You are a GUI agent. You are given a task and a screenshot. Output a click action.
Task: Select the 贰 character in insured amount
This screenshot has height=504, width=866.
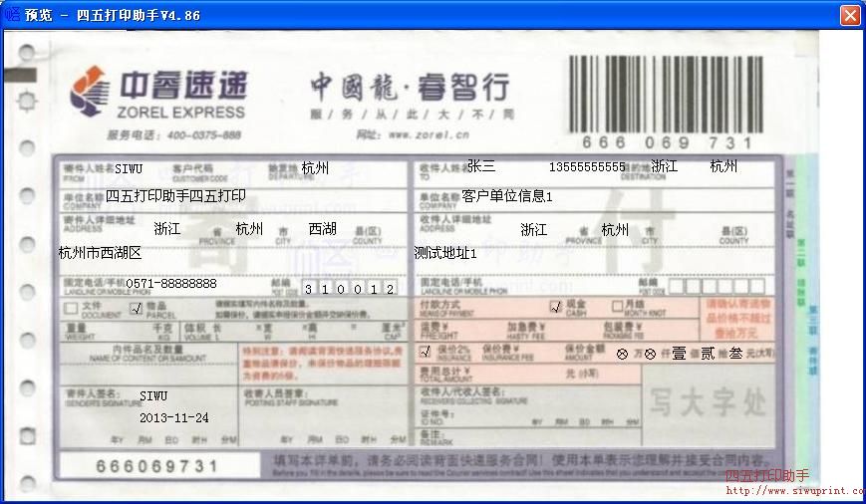pyautogui.click(x=708, y=354)
